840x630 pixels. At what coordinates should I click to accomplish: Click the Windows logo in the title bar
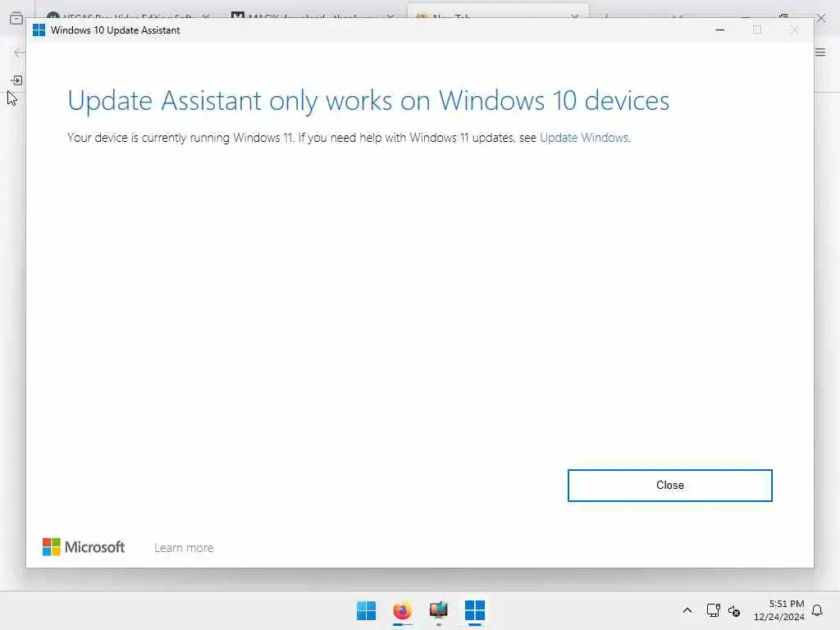39,30
